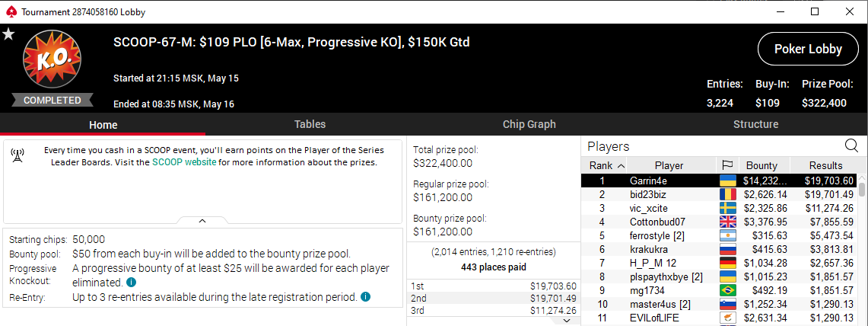Click the Progressive Knockout info icon
The width and height of the screenshot is (868, 326).
[x=131, y=282]
